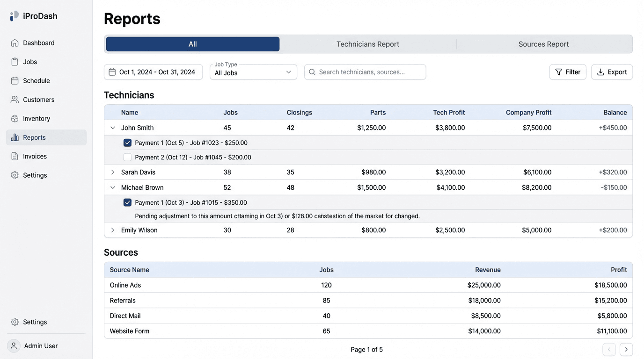Uncheck Payment 1 for Job #1015
The image size is (644, 359).
[x=127, y=202]
